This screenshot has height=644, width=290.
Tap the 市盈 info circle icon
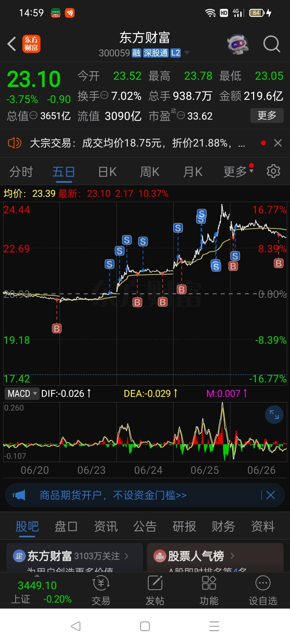pos(181,116)
